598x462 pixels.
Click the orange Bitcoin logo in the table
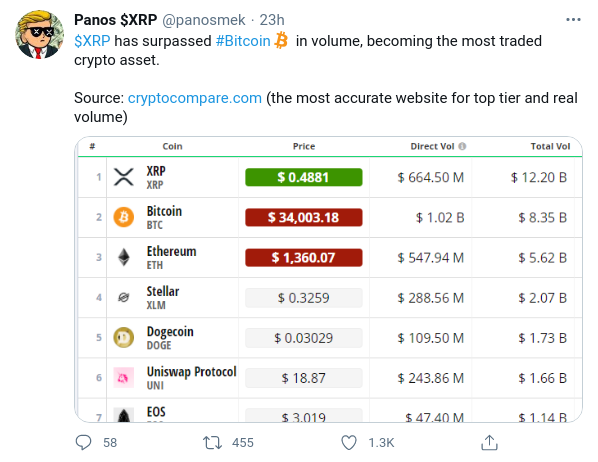[x=124, y=217]
